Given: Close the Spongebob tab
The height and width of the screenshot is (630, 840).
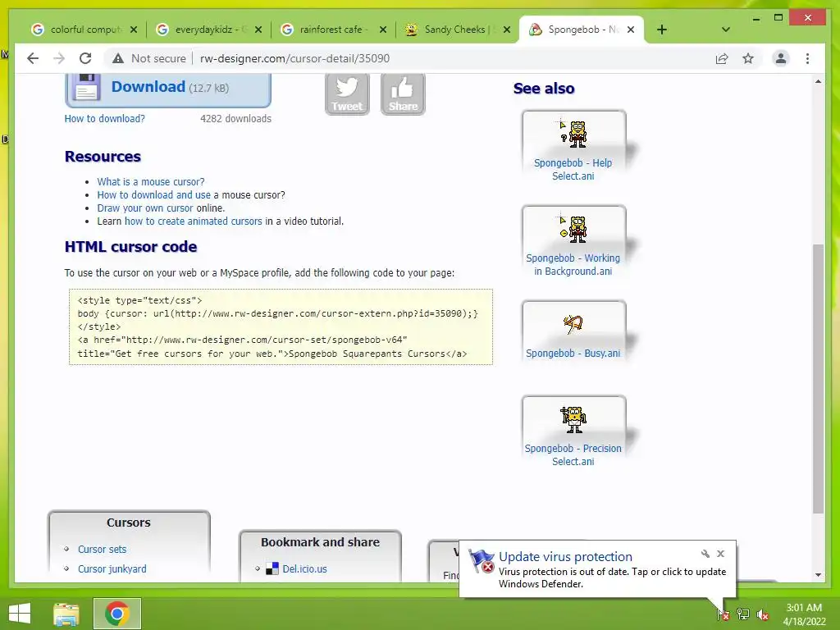Looking at the screenshot, I should 631,30.
